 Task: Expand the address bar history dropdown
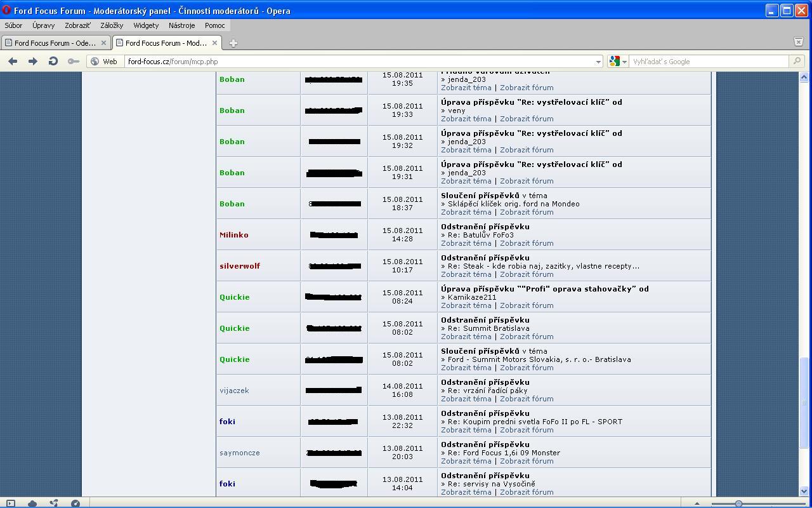[598, 62]
